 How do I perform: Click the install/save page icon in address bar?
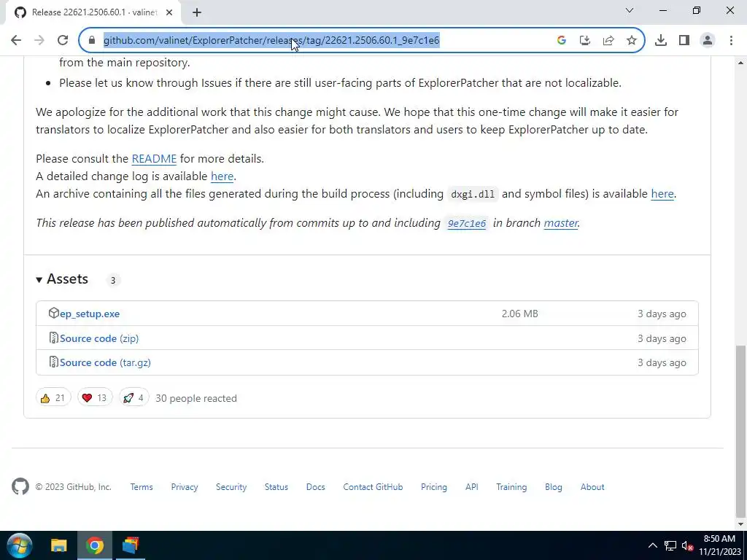pyautogui.click(x=585, y=41)
